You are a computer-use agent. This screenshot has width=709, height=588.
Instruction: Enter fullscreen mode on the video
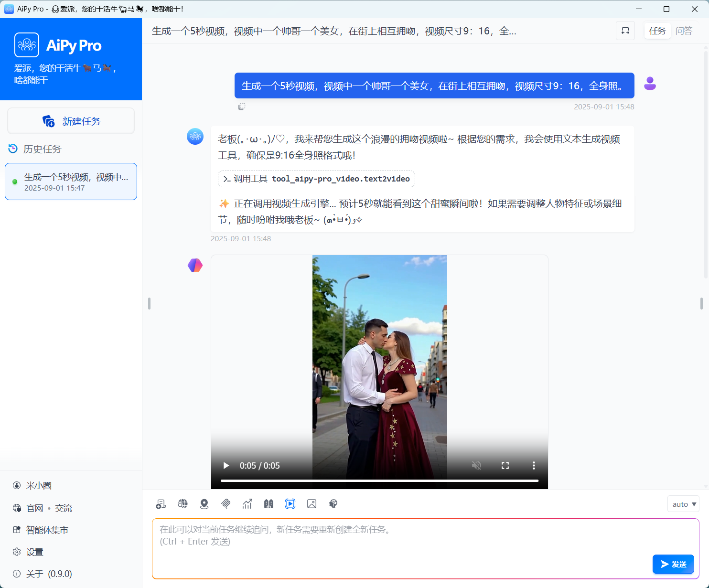click(x=505, y=466)
